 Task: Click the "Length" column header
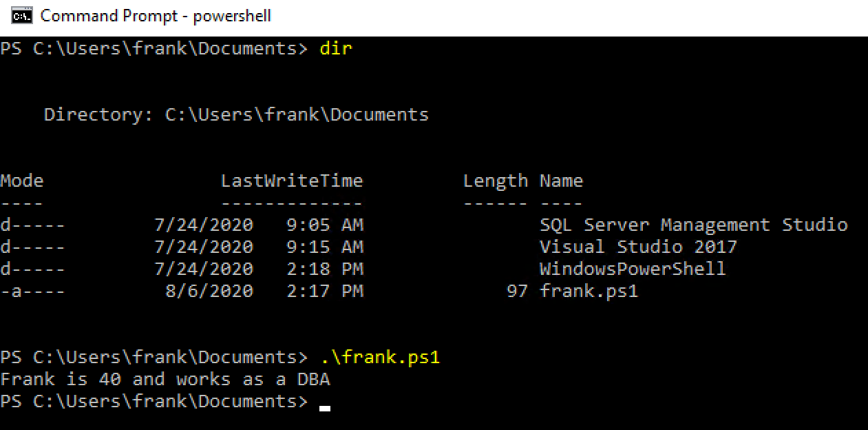pos(495,181)
